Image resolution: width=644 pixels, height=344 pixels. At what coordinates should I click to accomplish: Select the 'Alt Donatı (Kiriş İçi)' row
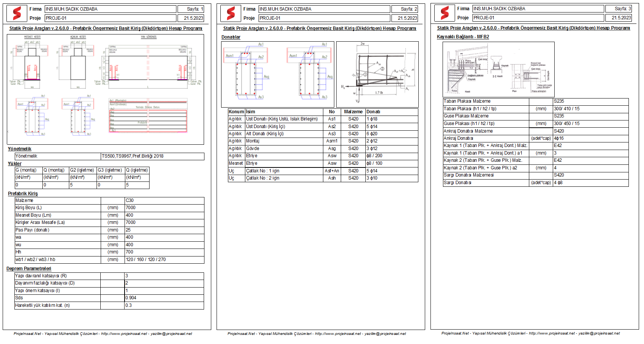click(323, 134)
